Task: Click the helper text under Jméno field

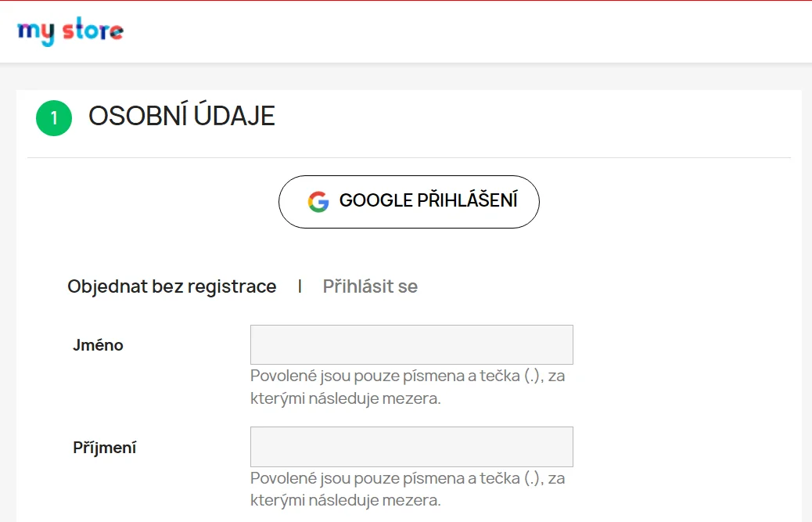Action: (408, 387)
